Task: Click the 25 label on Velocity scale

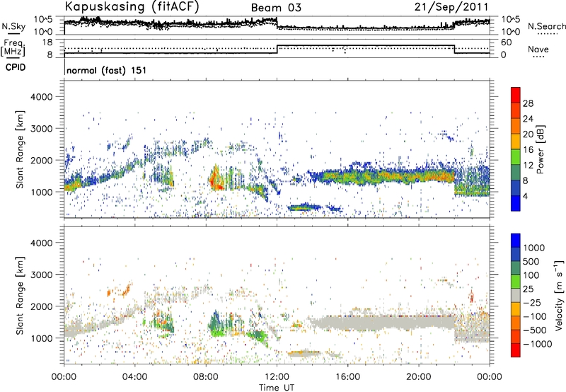Action: point(529,289)
